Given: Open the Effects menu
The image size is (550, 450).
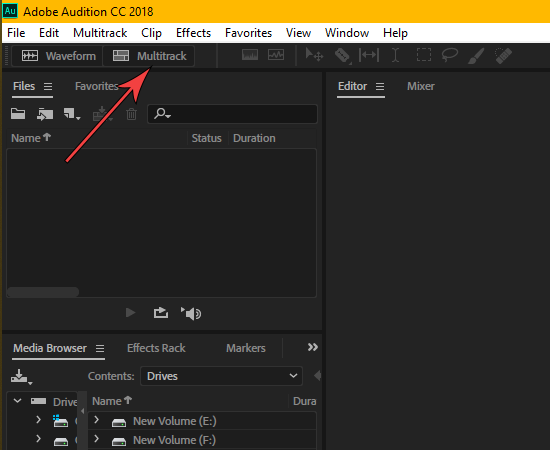Looking at the screenshot, I should 193,33.
